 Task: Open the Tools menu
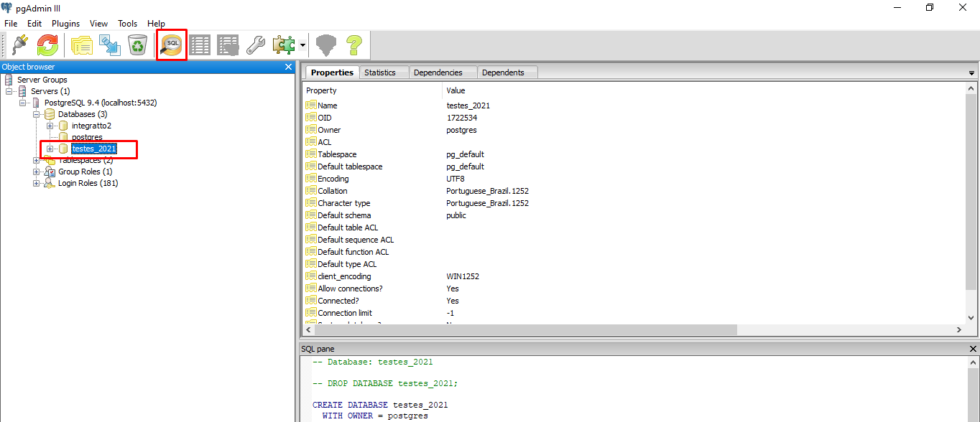(x=128, y=24)
